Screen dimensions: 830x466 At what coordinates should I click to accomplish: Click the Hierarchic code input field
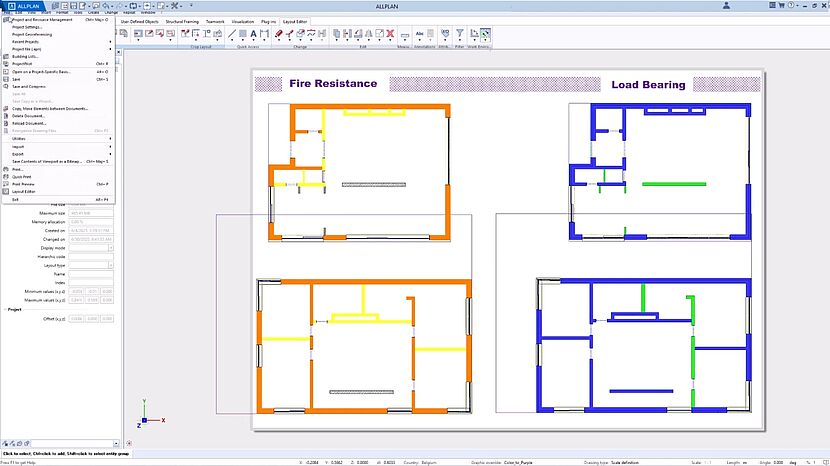click(x=90, y=256)
